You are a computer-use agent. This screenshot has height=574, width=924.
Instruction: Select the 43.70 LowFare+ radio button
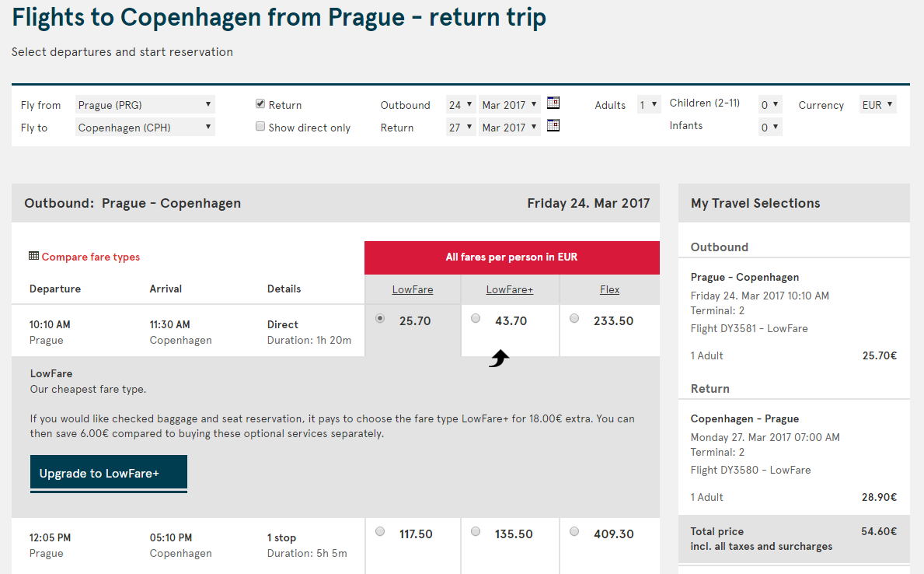tap(476, 319)
